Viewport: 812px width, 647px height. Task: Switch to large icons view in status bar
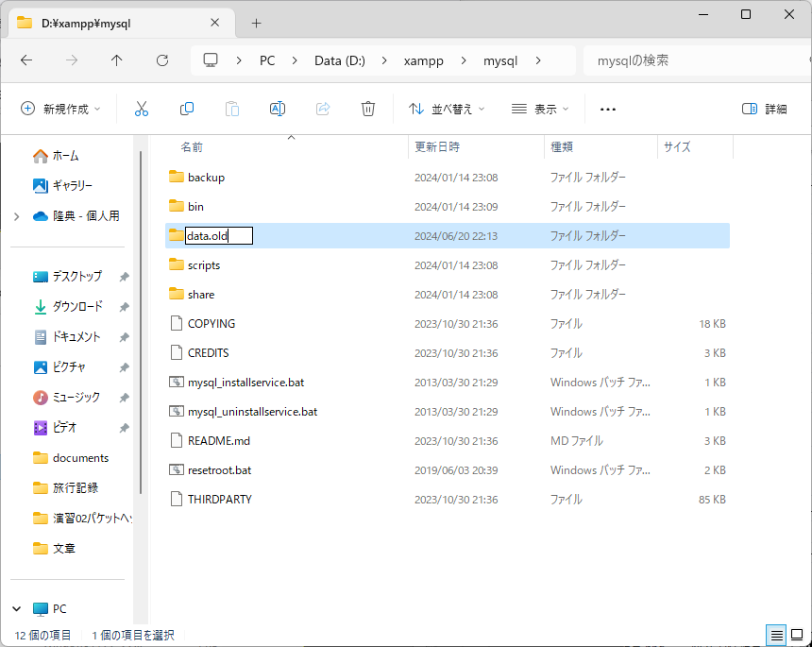(x=797, y=635)
